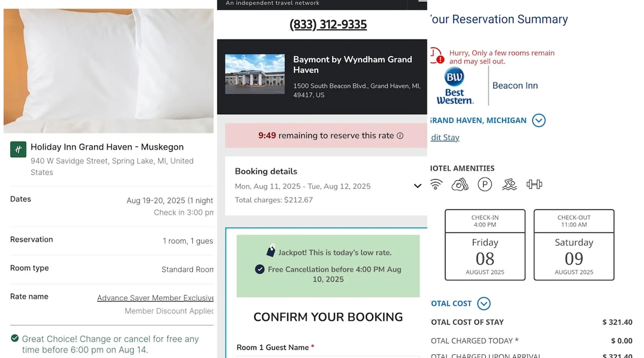Expand the Booking details chevron
This screenshot has width=644, height=358.
point(417,186)
